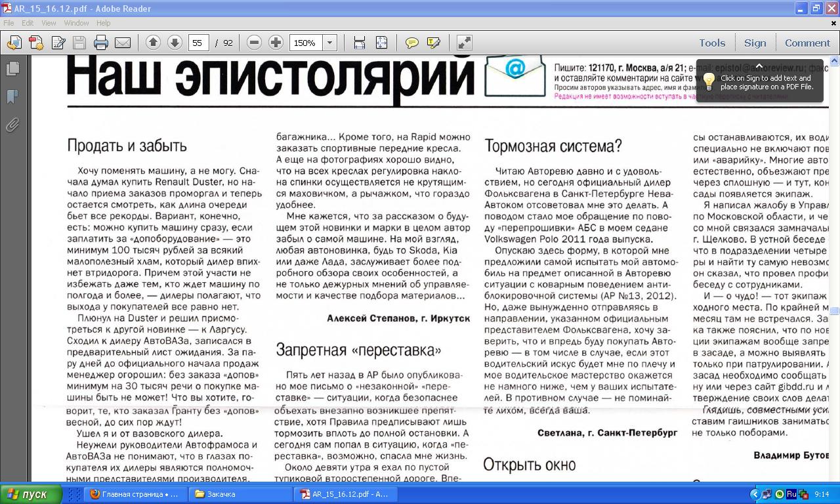Go to previous page with up arrow
Image resolution: width=840 pixels, height=504 pixels.
tap(153, 43)
